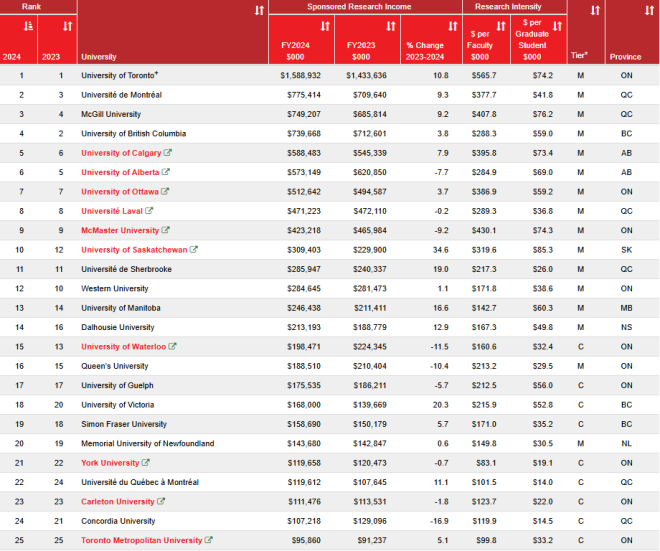The image size is (660, 551).
Task: Open Toronto Metropolitan University link
Action: click(x=141, y=541)
